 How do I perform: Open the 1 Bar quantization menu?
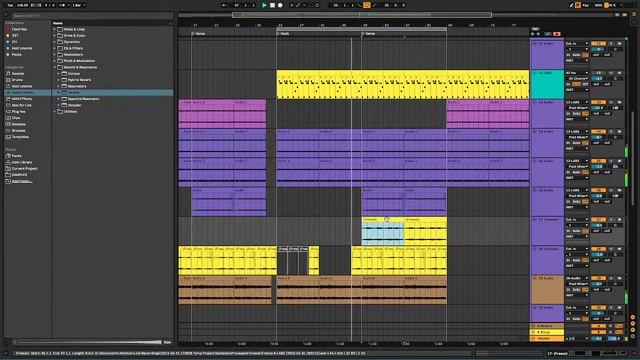(x=79, y=5)
